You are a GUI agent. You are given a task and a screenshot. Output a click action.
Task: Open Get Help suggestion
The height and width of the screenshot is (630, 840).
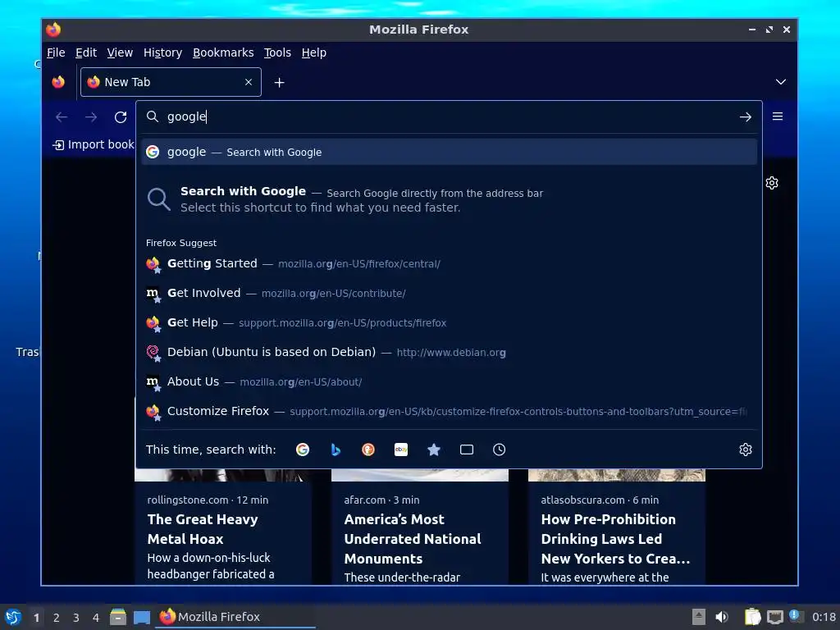pyautogui.click(x=449, y=322)
